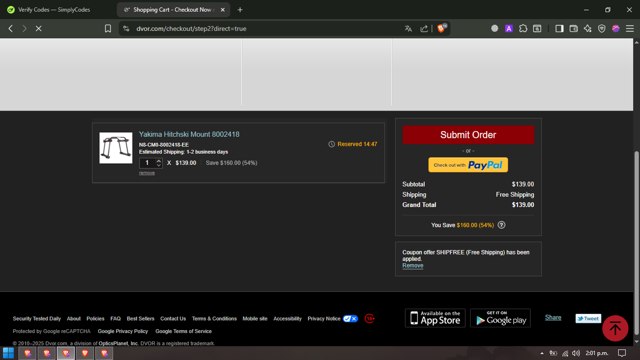Screen dimensions: 640x360
Task: Switch to Mobile site link
Action: (255, 319)
